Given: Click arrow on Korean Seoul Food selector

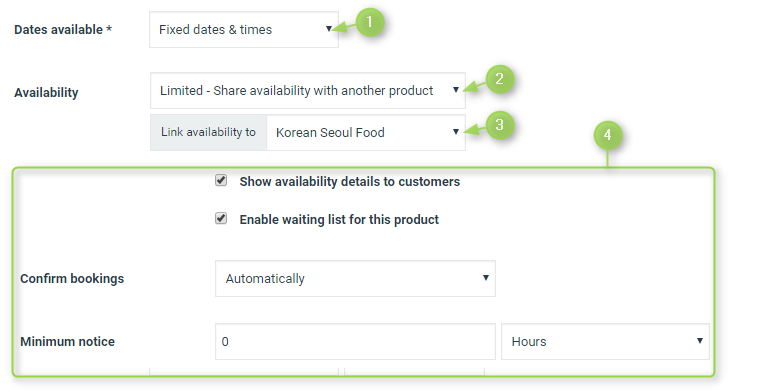Looking at the screenshot, I should pos(456,132).
